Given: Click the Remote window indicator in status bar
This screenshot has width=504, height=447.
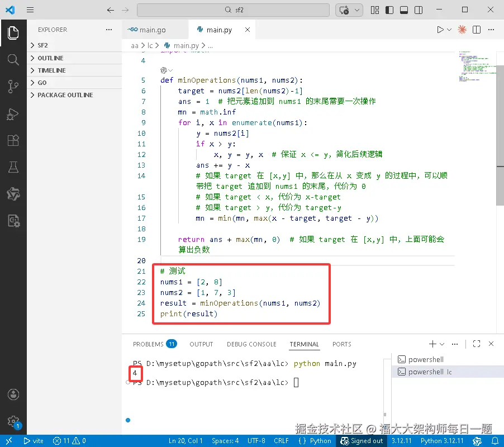Looking at the screenshot, I should coord(9,441).
